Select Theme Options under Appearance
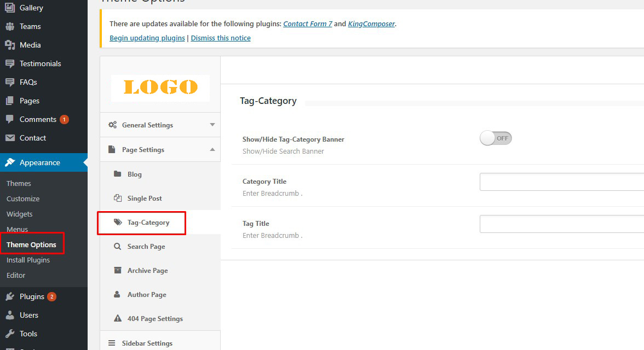 pos(31,244)
